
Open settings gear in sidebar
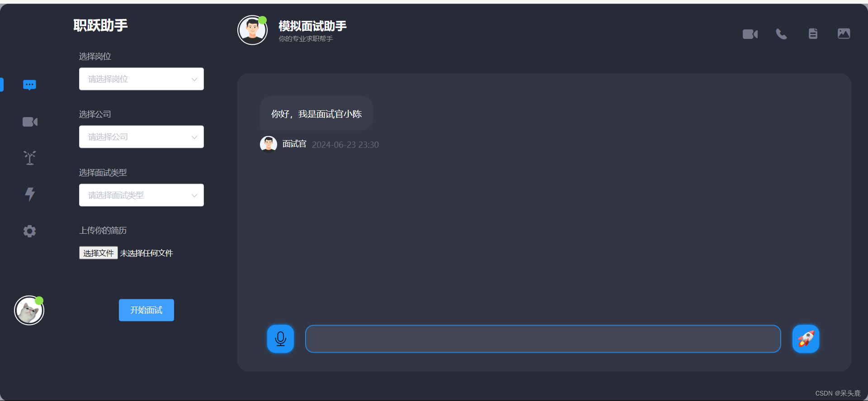click(x=30, y=231)
